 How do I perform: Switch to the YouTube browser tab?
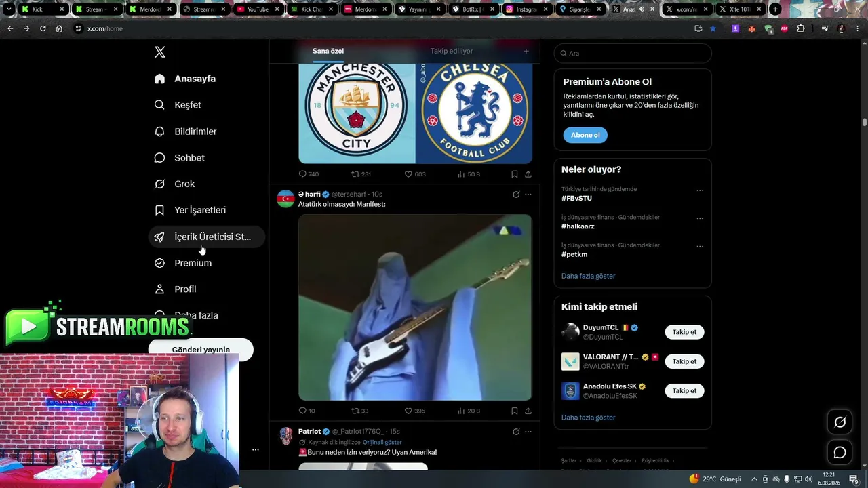coord(258,9)
